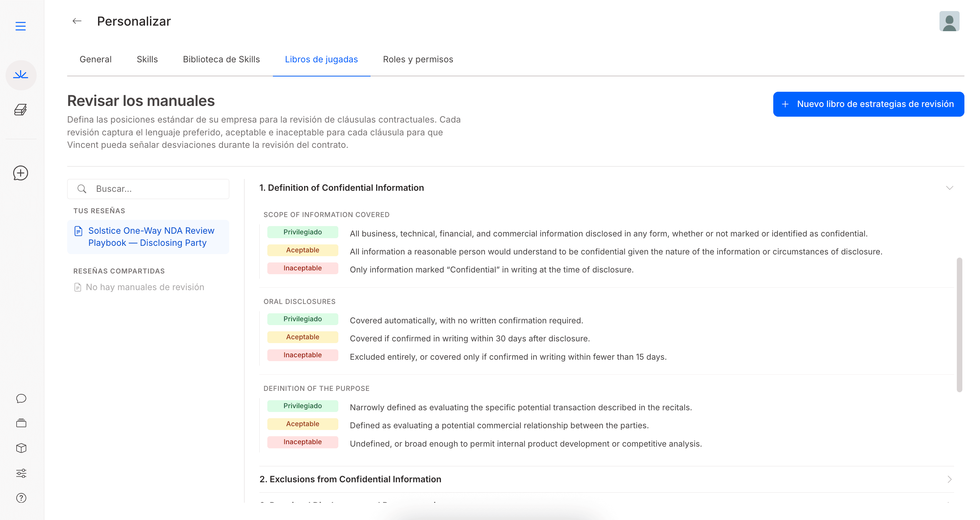Click the RESEÑAS COMPARTIDAS section label
This screenshot has width=980, height=520.
(119, 271)
